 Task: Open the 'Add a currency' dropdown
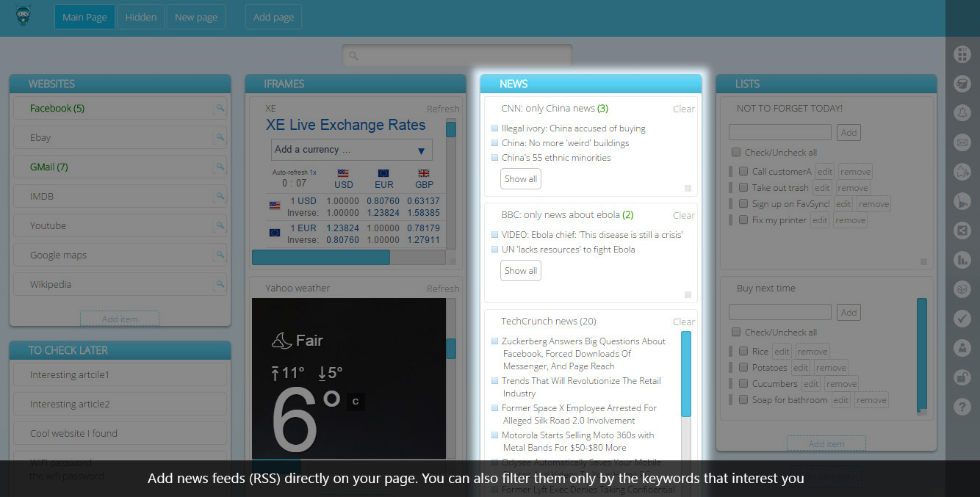pos(351,150)
